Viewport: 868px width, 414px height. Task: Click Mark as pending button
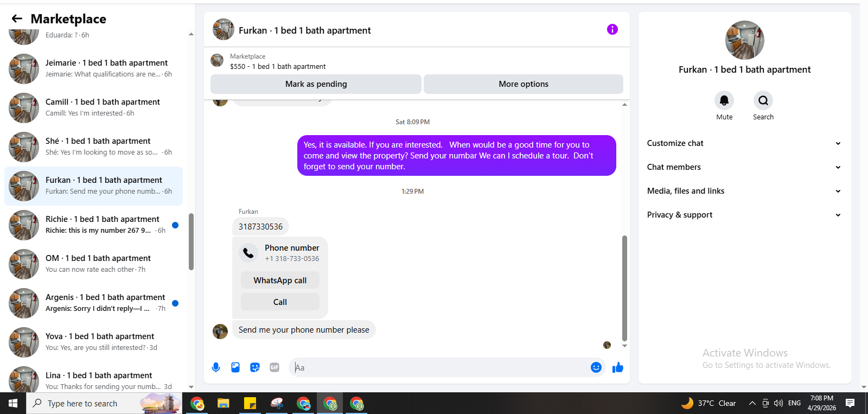click(316, 84)
